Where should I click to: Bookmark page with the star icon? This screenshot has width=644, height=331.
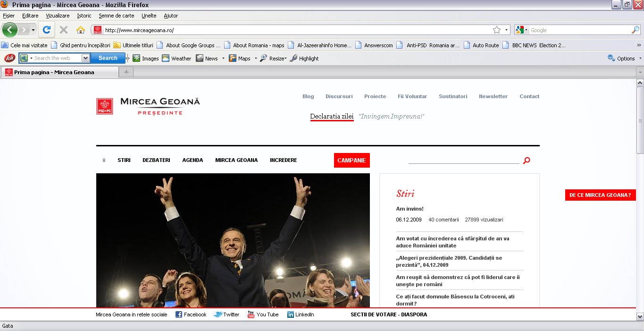coord(497,30)
